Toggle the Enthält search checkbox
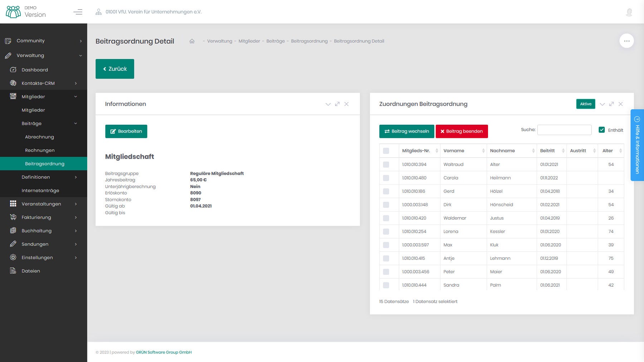This screenshot has height=362, width=644. pyautogui.click(x=602, y=130)
